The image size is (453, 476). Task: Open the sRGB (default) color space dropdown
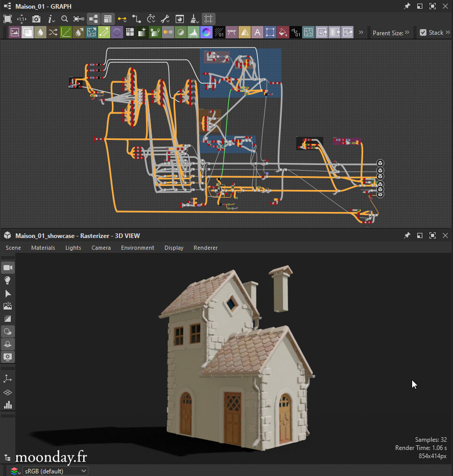click(x=55, y=471)
